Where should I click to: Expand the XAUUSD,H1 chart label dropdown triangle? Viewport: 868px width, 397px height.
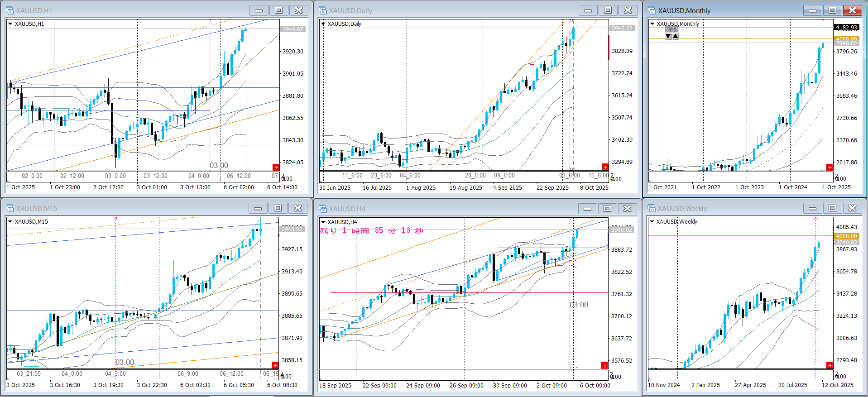click(x=10, y=24)
